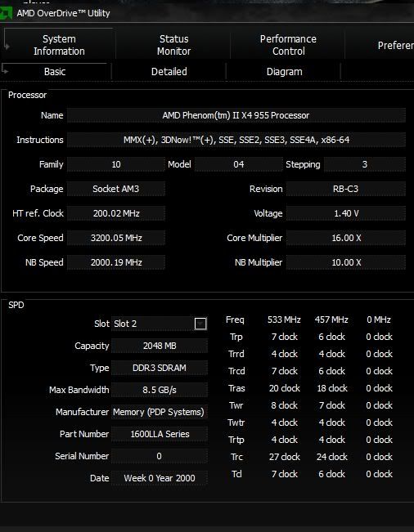Open the Diagram sub-tab
This screenshot has width=414, height=532.
(284, 72)
